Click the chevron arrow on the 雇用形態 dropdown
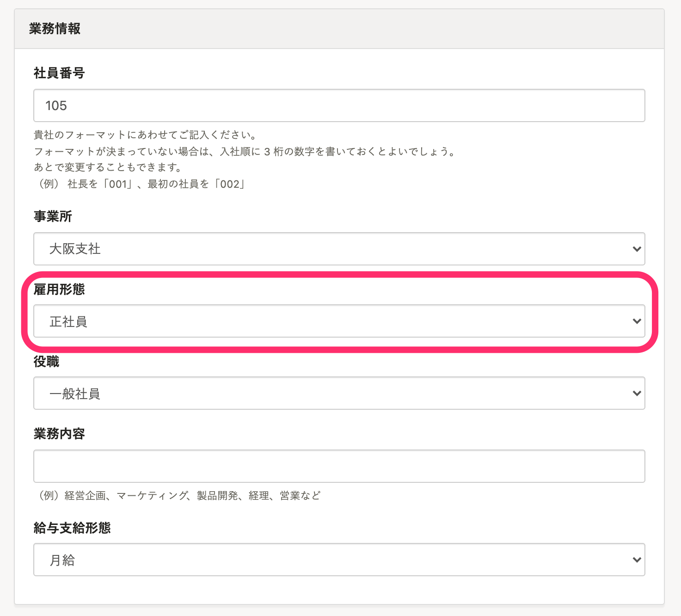 coord(637,321)
